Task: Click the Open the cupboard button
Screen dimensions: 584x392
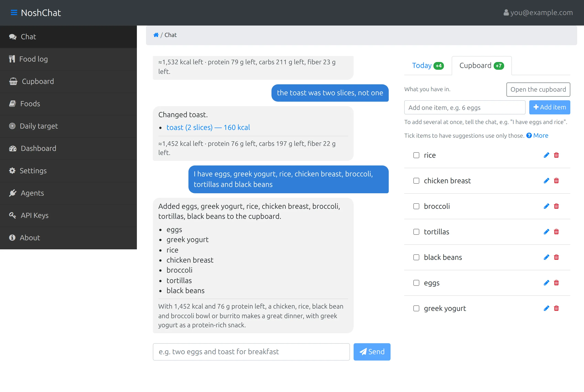Action: (538, 90)
